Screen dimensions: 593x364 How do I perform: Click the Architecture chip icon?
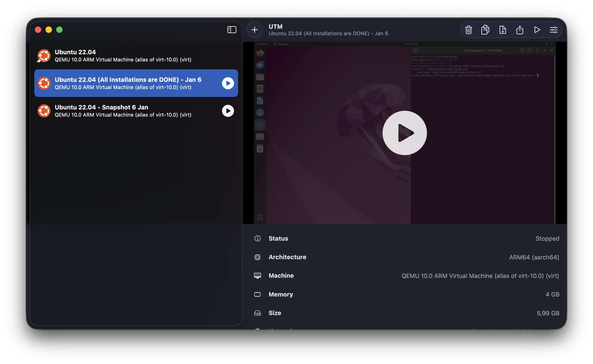pyautogui.click(x=257, y=257)
